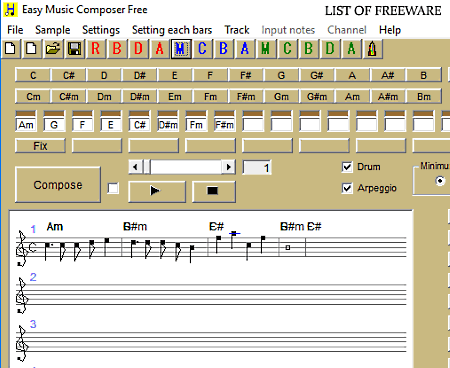Insert the G# major chord button
The width and height of the screenshot is (450, 368).
click(x=317, y=75)
